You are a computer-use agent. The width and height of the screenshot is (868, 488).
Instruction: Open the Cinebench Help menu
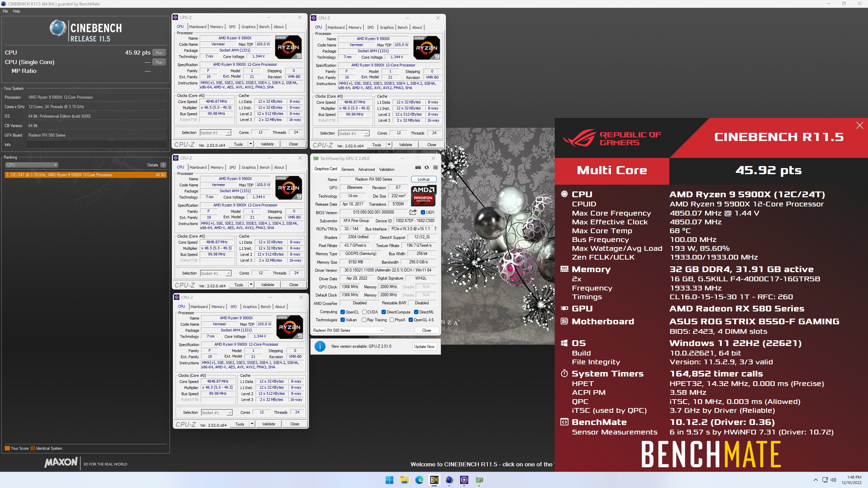[x=16, y=11]
